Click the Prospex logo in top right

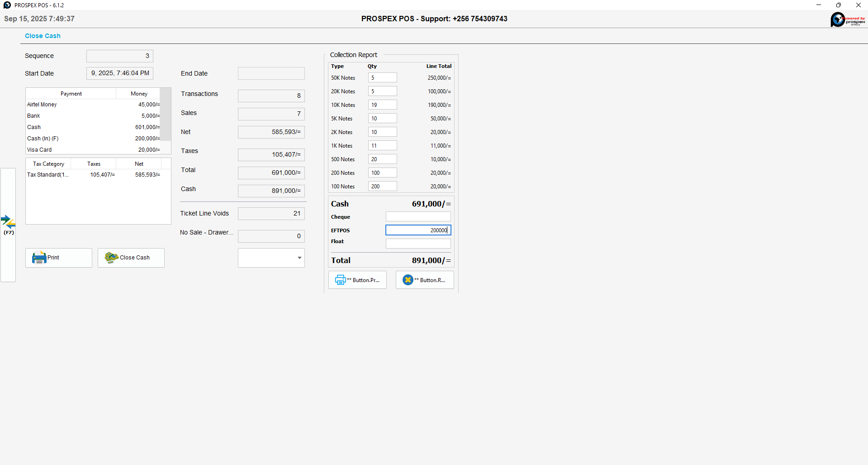847,19
